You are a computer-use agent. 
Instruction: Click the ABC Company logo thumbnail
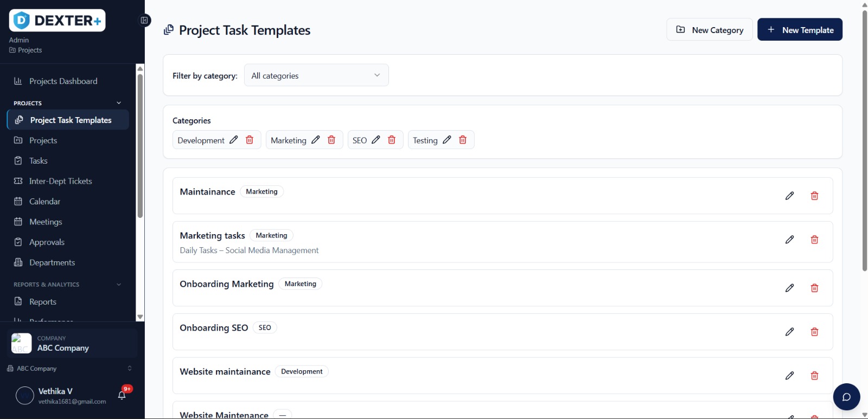coord(22,343)
